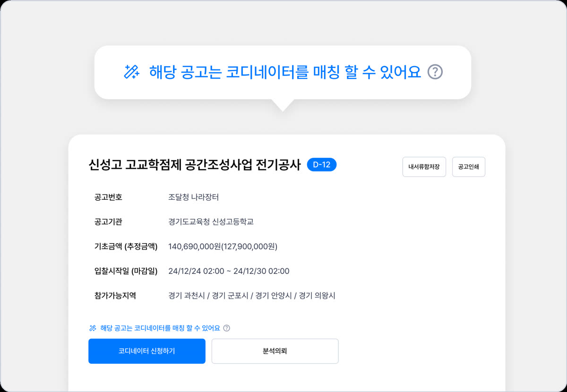Click the small magic wand icon above the 코디네이터 신청하기 button
Viewport: 567px width, 392px height.
[x=93, y=328]
